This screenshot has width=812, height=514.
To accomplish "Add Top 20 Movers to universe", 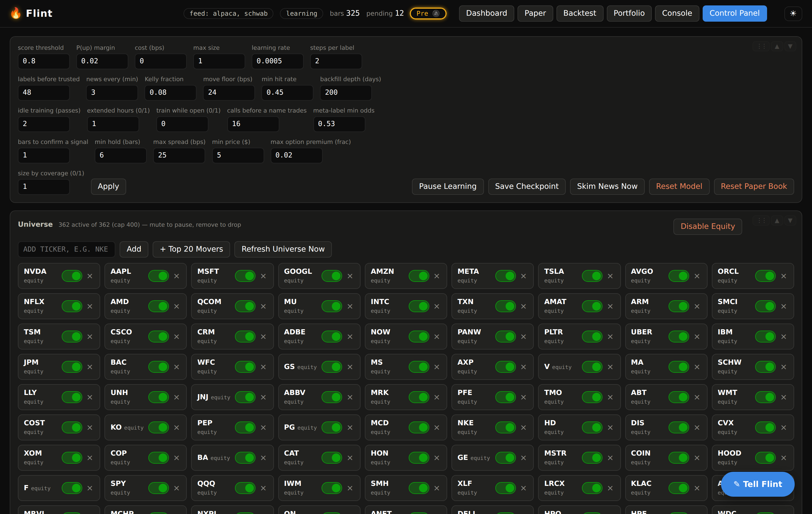I will click(x=191, y=249).
